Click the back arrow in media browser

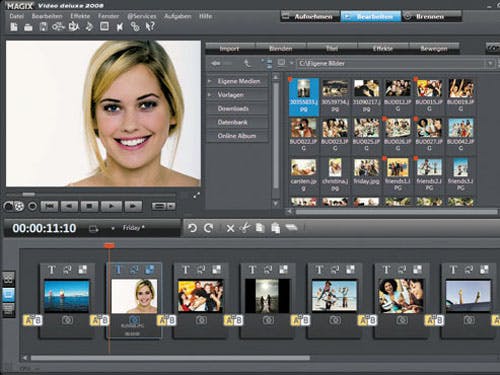coord(216,63)
